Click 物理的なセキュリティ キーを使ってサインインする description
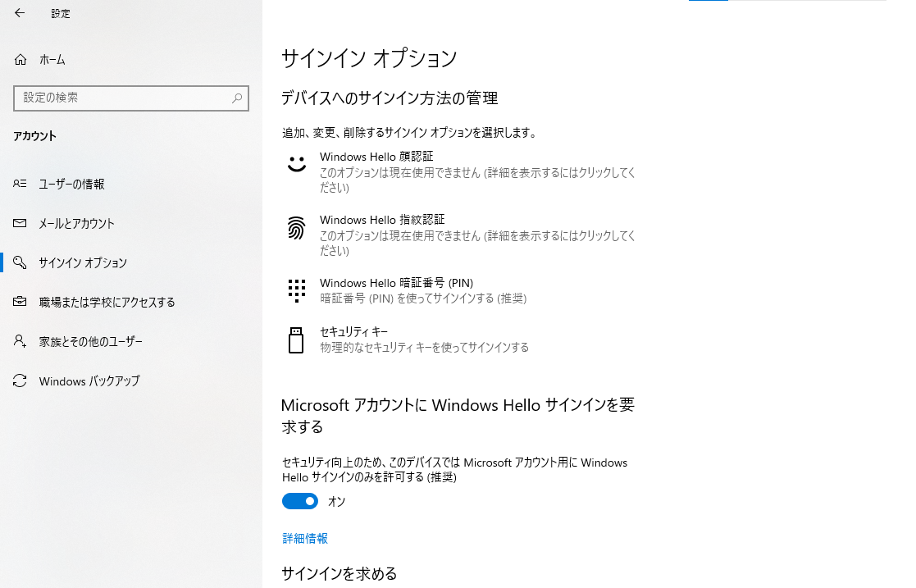The height and width of the screenshot is (588, 916). (x=424, y=348)
